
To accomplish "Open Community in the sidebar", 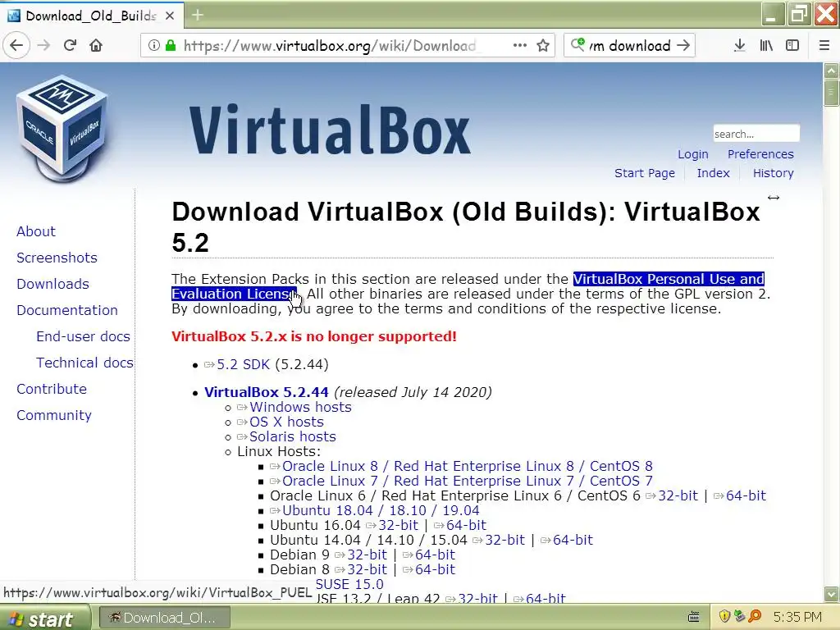I will click(x=53, y=415).
